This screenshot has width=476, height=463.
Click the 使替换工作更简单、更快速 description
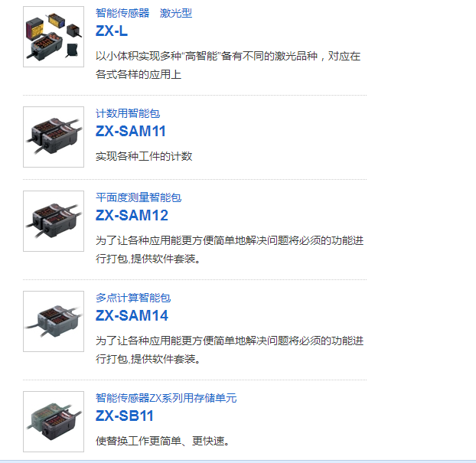(x=162, y=441)
